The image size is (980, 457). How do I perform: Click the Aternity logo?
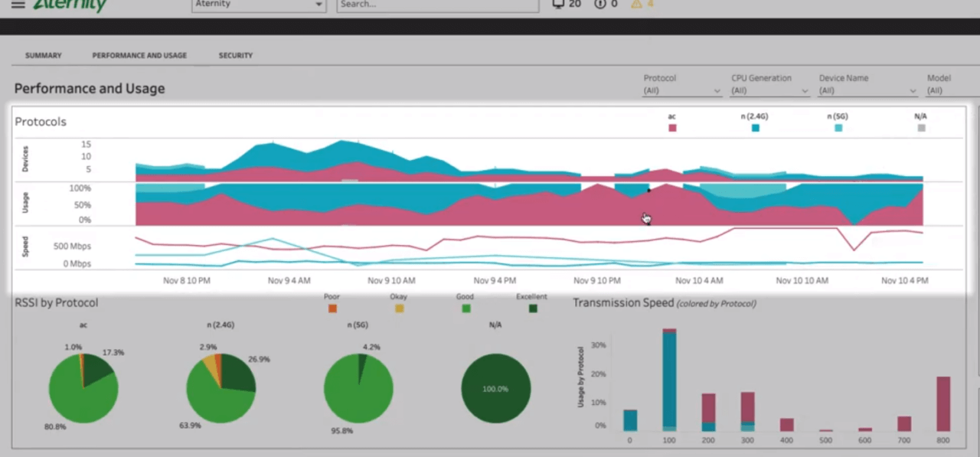tap(69, 5)
